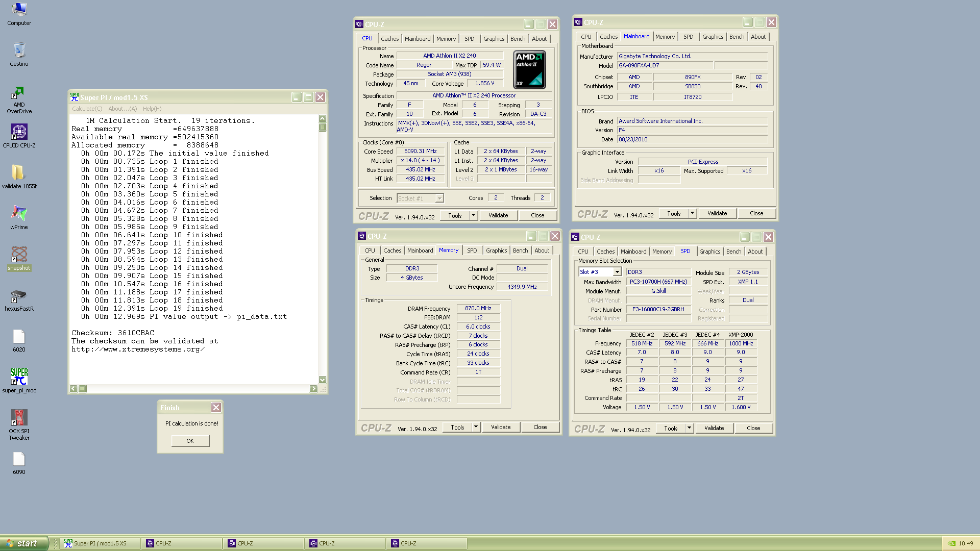Click the Checksum 3610CBAC line
980x551 pixels.
pyautogui.click(x=113, y=333)
